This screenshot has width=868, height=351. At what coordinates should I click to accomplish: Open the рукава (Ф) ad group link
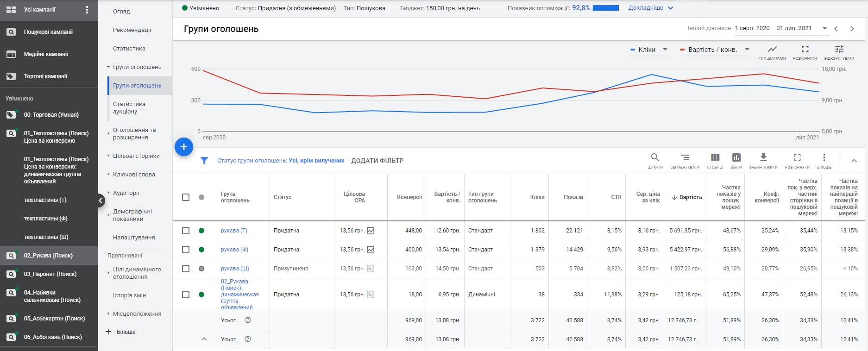(234, 250)
